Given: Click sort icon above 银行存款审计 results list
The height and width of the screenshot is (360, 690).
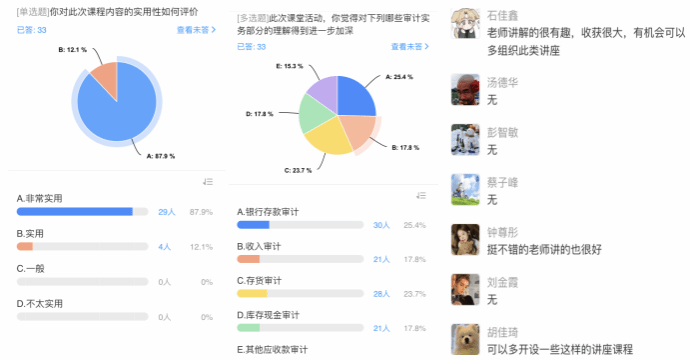Looking at the screenshot, I should point(421,195).
